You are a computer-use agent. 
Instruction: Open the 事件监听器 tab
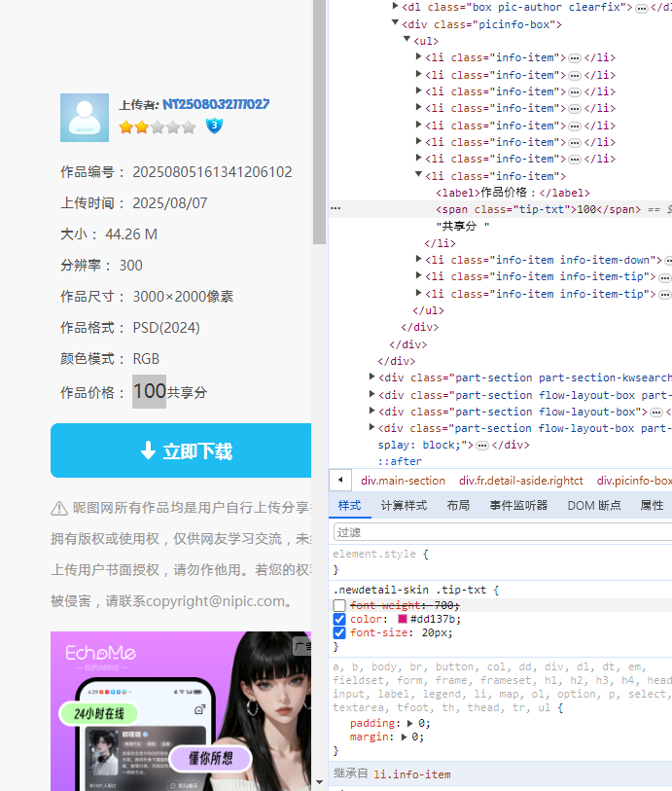pos(517,506)
